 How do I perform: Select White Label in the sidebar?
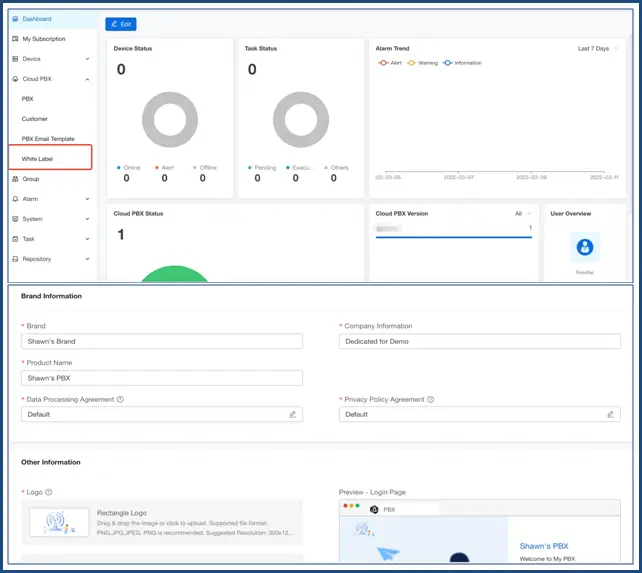tap(37, 159)
